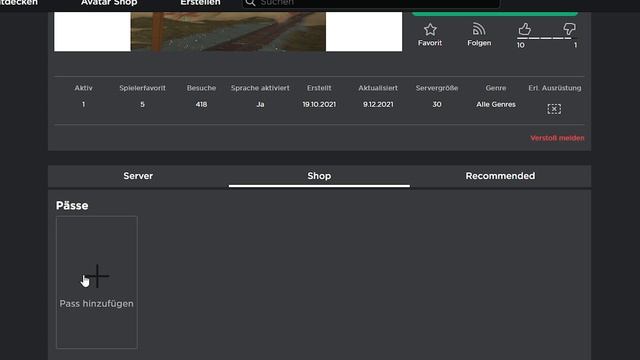The width and height of the screenshot is (640, 360).
Task: Open the Entdecken navigation item
Action: [19, 3]
